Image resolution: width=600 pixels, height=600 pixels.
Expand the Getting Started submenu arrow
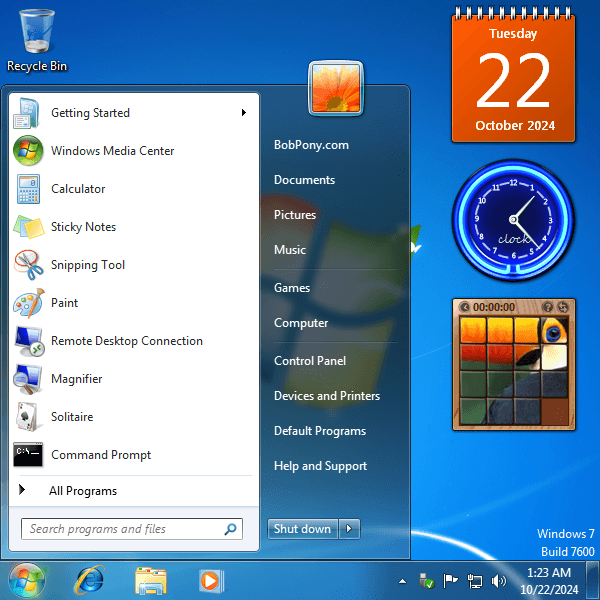[243, 113]
